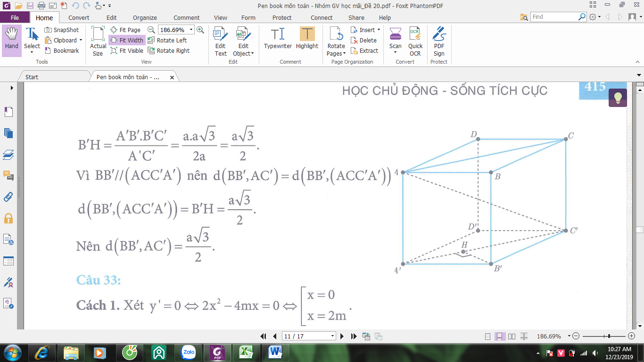Screen dimensions: 644x362
Task: Redo the last action
Action: [x=86, y=6]
